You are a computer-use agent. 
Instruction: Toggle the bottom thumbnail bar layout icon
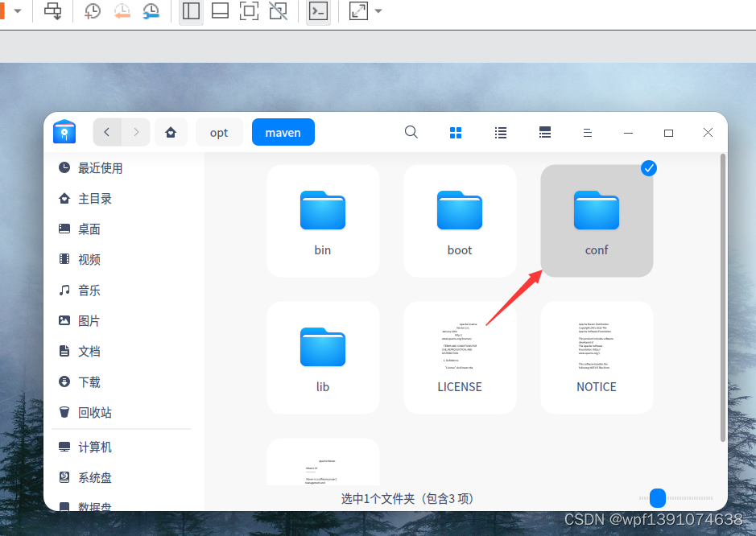pos(220,10)
